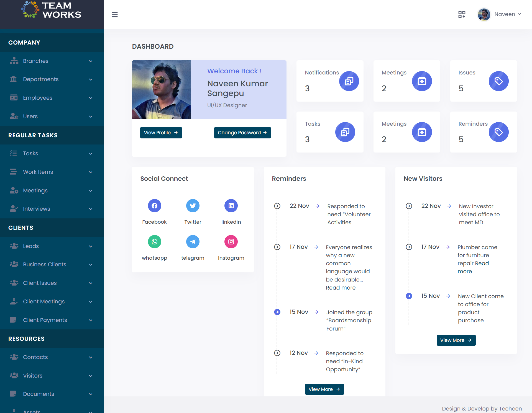Click the Change Password button

pyautogui.click(x=242, y=133)
